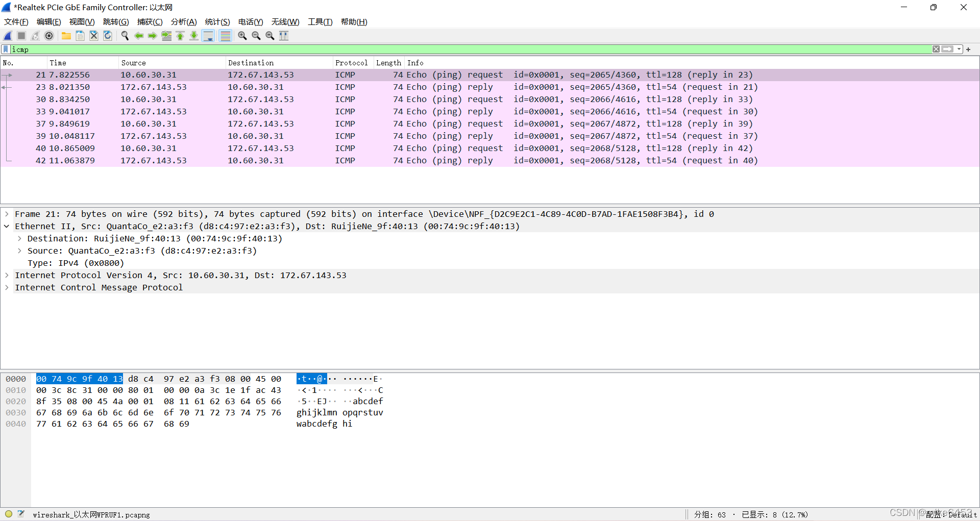
Task: Open the go-to-specified-packet tool
Action: [x=166, y=36]
